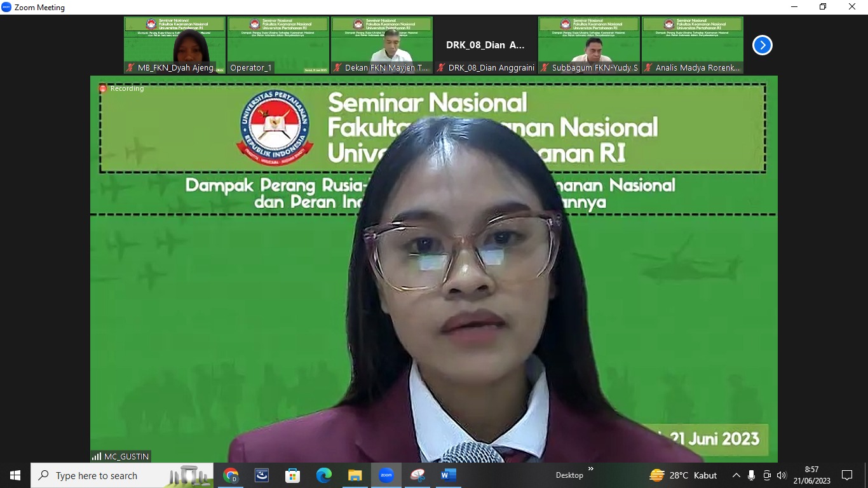Click the taskbar search box
The height and width of the screenshot is (488, 868).
122,475
